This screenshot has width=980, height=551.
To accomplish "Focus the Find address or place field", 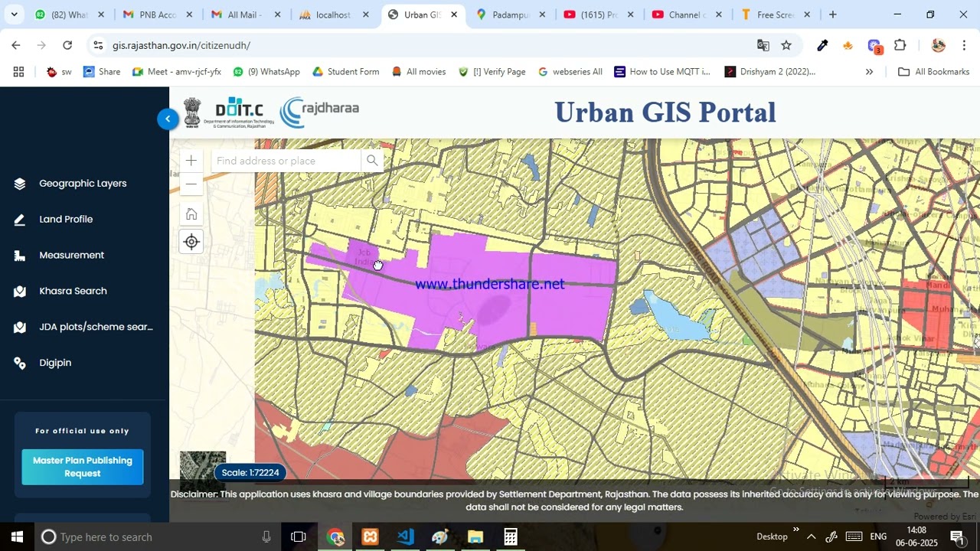I will pyautogui.click(x=286, y=161).
